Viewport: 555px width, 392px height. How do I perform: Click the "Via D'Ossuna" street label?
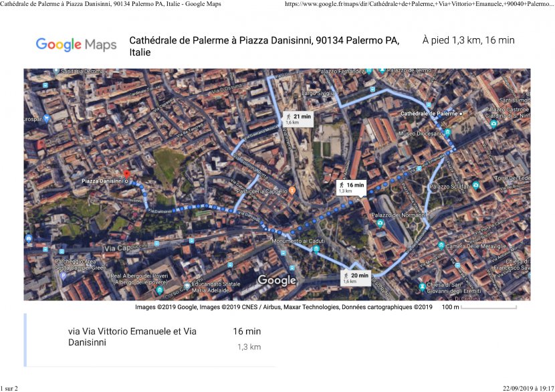pos(227,89)
